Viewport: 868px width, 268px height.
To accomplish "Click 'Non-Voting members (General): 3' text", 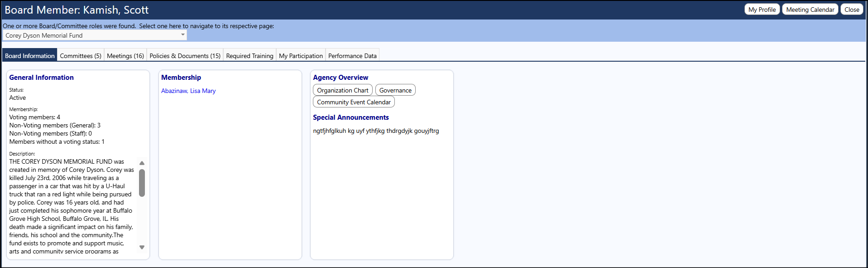I will pos(55,125).
